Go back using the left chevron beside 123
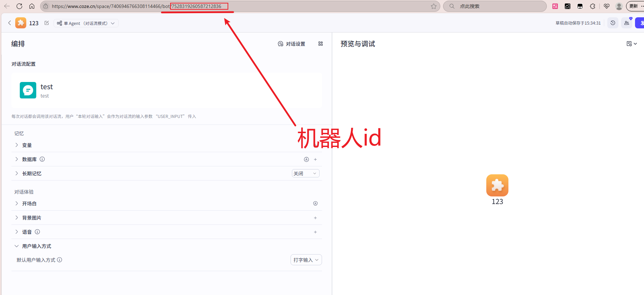 pyautogui.click(x=9, y=23)
